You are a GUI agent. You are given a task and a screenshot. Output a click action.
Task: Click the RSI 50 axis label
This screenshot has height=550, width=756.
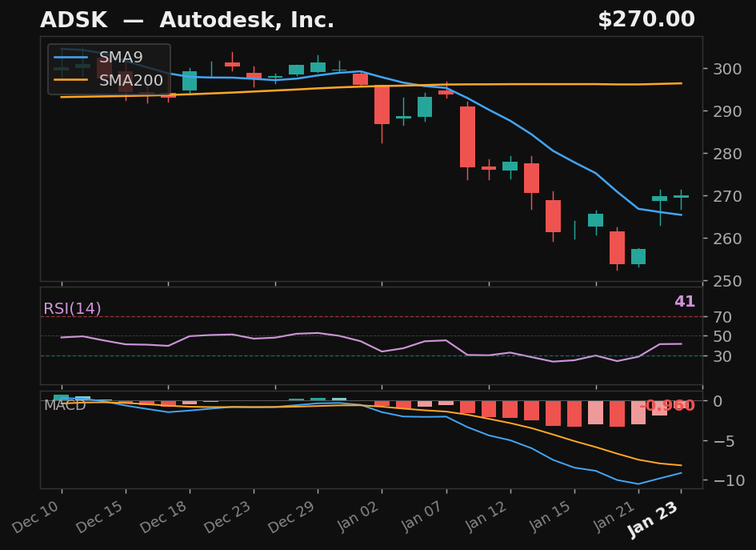click(x=723, y=336)
